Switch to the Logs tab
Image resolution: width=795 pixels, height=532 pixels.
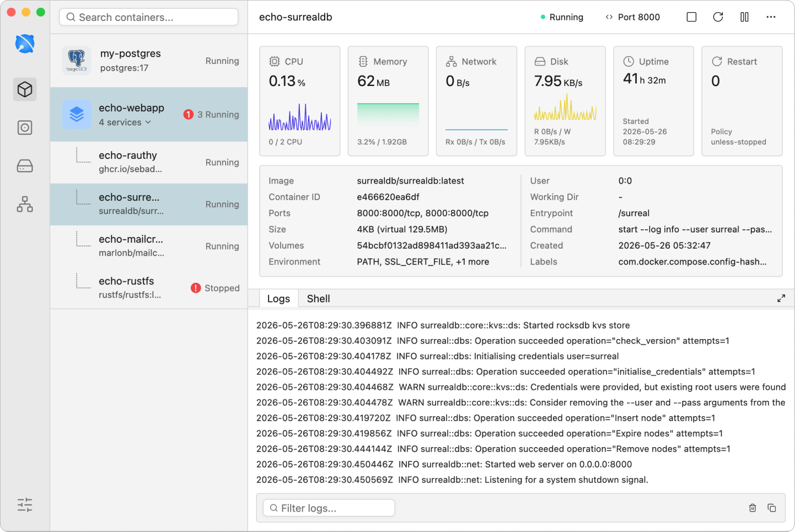[x=278, y=298]
